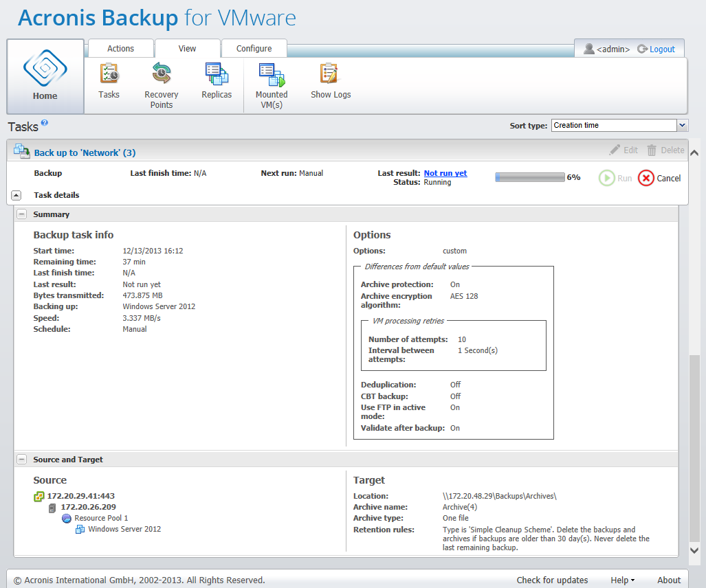Click the start time value '12/13/2013 16:12'
Image resolution: width=706 pixels, height=588 pixels.
pos(153,251)
